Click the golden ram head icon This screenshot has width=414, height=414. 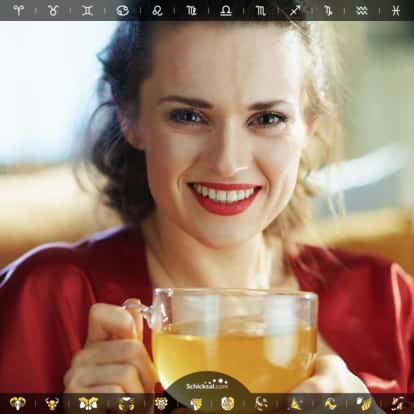pyautogui.click(x=18, y=403)
